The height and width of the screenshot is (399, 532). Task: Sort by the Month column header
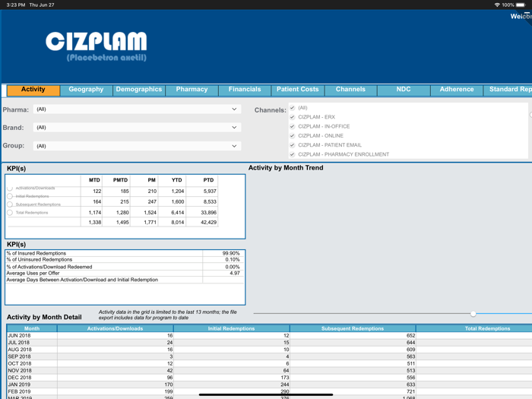32,328
